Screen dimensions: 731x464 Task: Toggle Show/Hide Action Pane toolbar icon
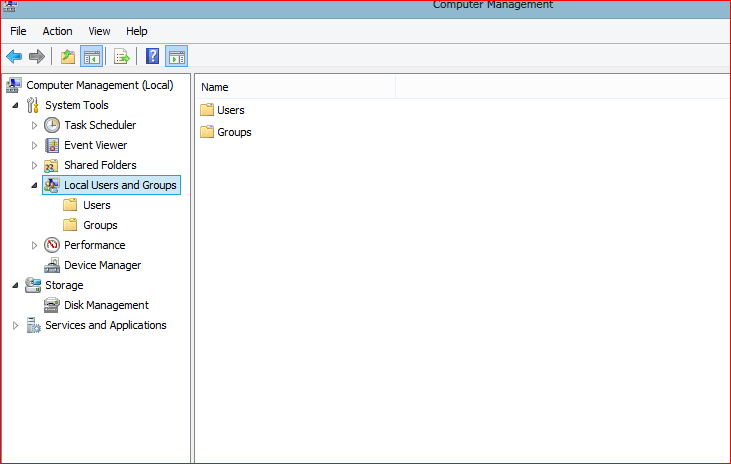pos(177,57)
